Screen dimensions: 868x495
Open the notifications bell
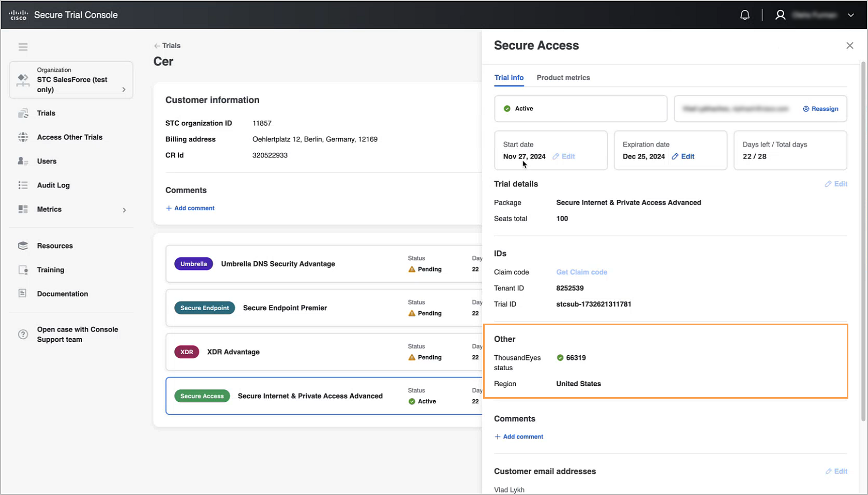(744, 15)
